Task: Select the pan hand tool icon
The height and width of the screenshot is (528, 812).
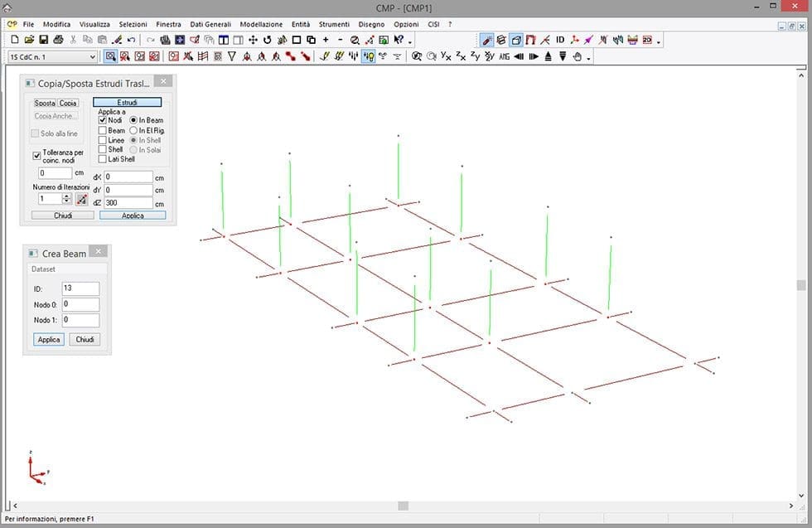Action: coord(578,56)
